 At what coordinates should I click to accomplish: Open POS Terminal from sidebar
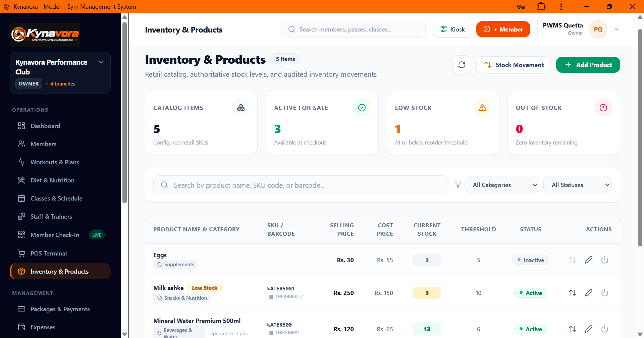coord(60,253)
